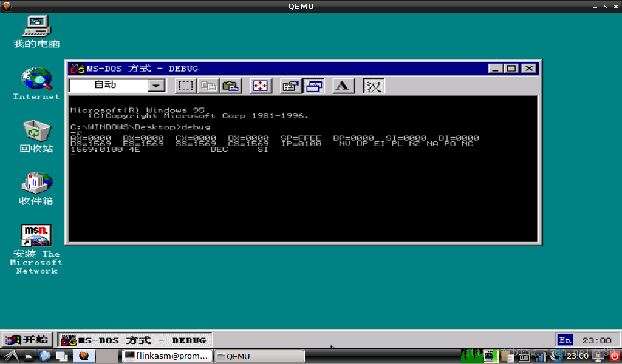Click the Windows 95 tray clock 23:00
Viewport: 622px width, 364px height.
(x=596, y=340)
